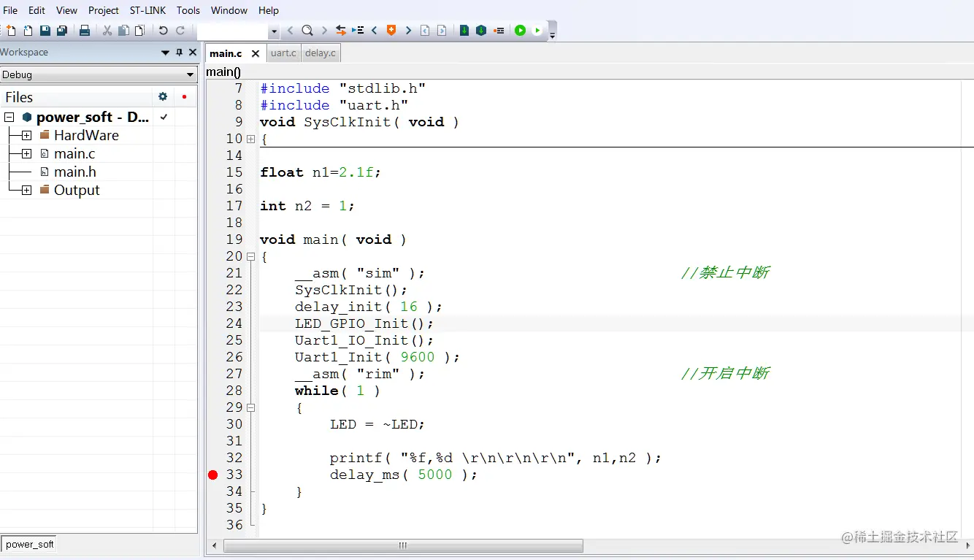The width and height of the screenshot is (974, 560).
Task: Switch to the uart.c editor tab
Action: tap(283, 53)
